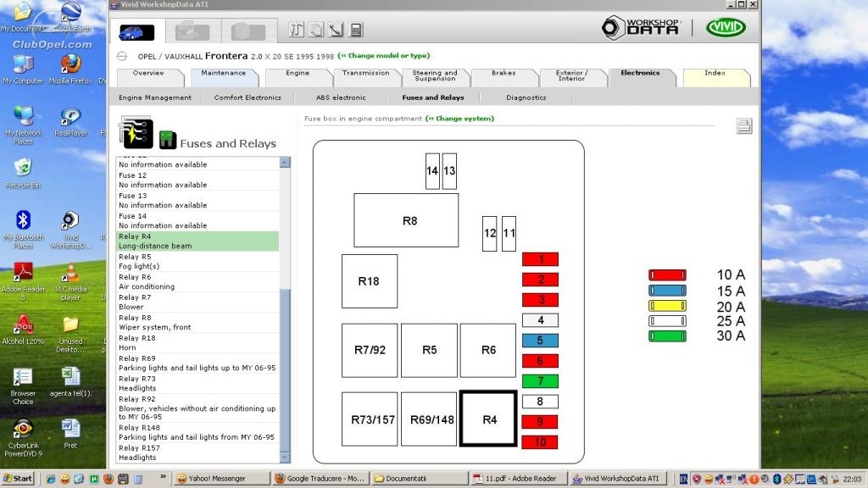
Task: Click relay box R8 in the fuse diagram
Action: click(x=406, y=220)
